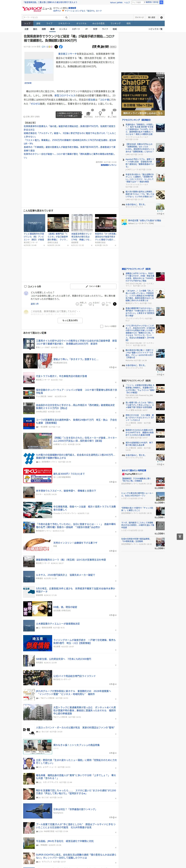This screenshot has width=186, height=868.
Task: Click the Yomiuri Shimbun Online logo
Action: coord(104,47)
